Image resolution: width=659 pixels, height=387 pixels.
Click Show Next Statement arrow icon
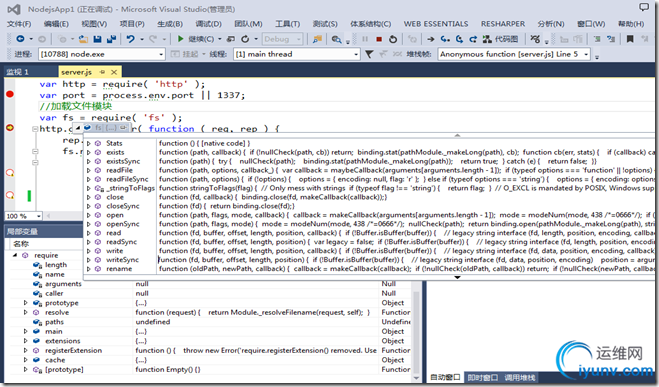tap(431, 39)
